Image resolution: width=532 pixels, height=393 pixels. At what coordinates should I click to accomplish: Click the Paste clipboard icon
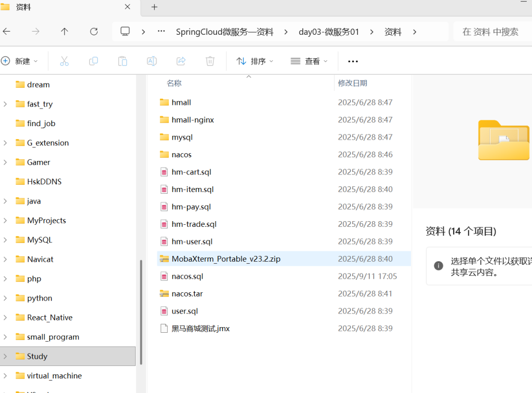[123, 61]
